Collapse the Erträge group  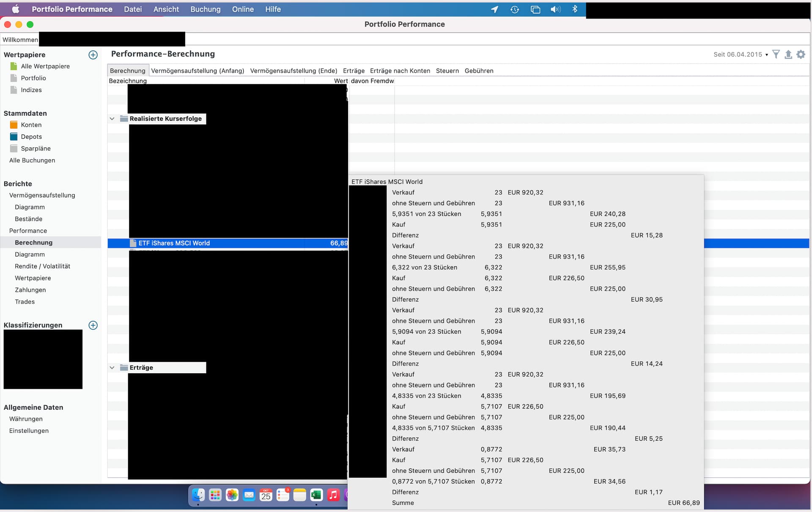click(x=112, y=367)
